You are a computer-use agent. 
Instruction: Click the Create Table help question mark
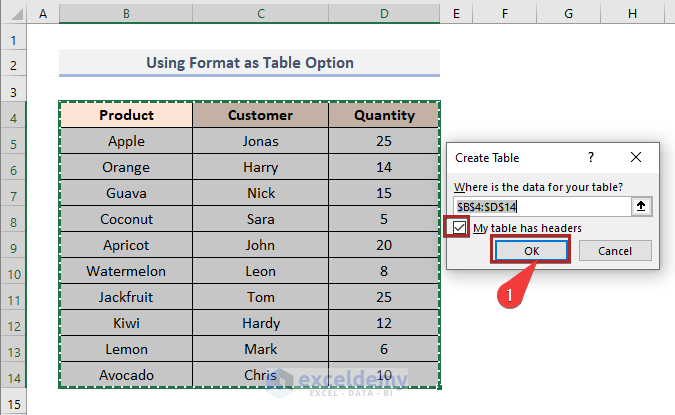(590, 158)
